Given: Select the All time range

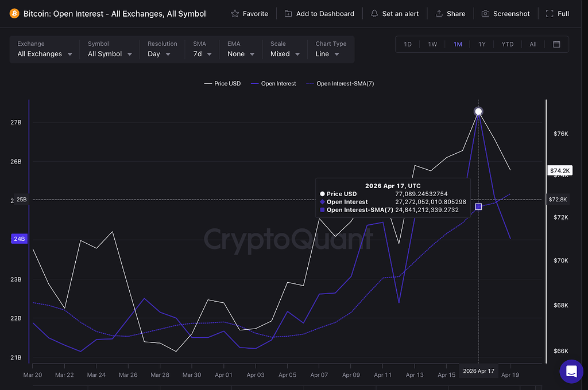Looking at the screenshot, I should tap(533, 44).
